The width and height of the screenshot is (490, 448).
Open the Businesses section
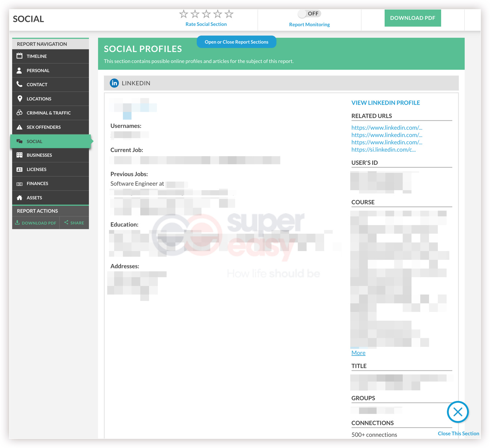click(x=50, y=155)
